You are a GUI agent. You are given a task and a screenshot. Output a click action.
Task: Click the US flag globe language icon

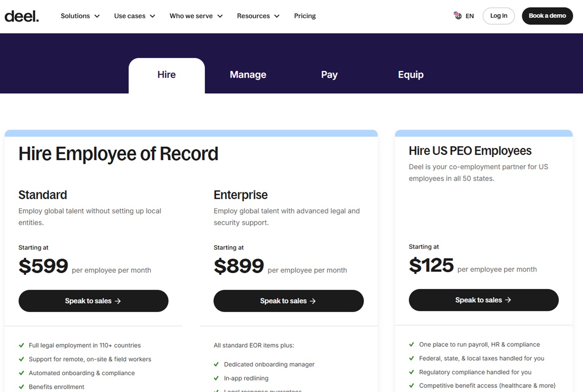coord(458,15)
